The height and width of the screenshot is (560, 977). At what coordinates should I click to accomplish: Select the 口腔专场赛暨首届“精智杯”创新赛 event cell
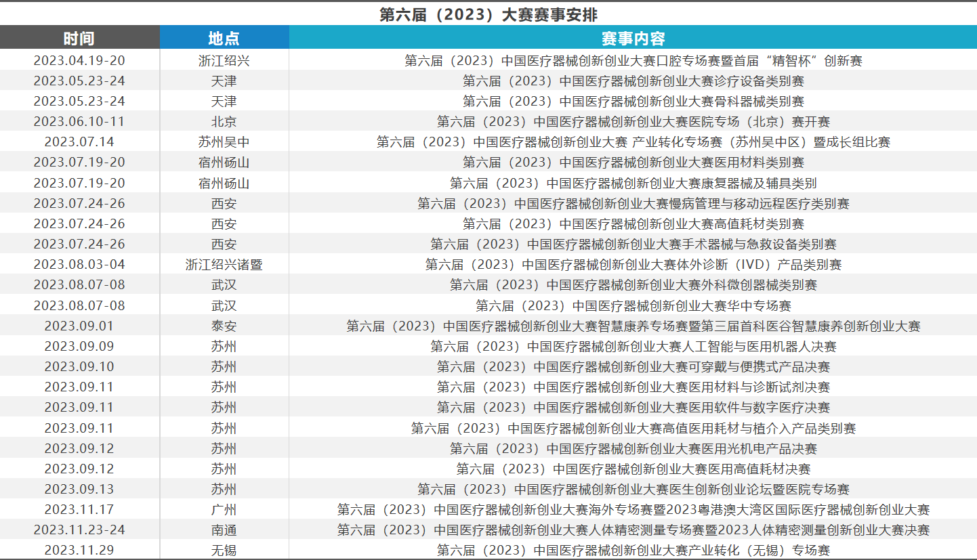(633, 60)
